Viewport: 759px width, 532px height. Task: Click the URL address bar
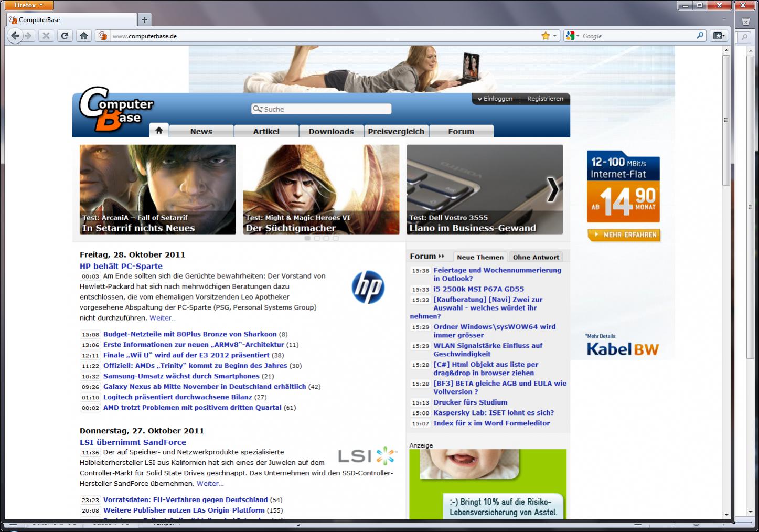tap(325, 36)
